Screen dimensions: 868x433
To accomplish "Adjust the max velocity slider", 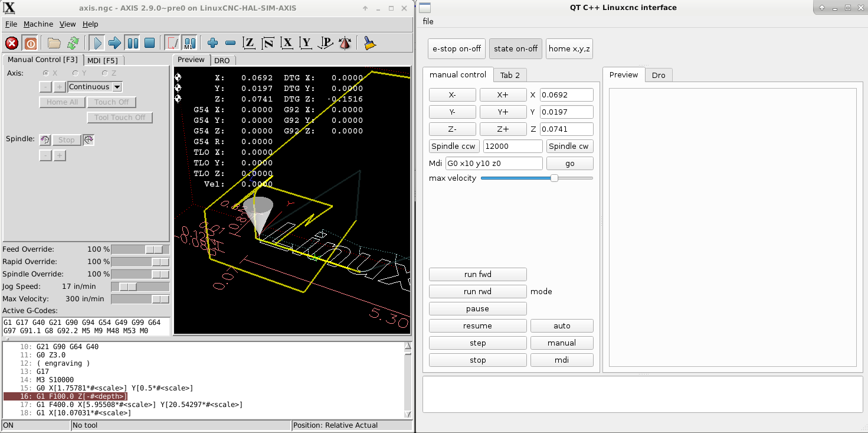I will (x=554, y=178).
